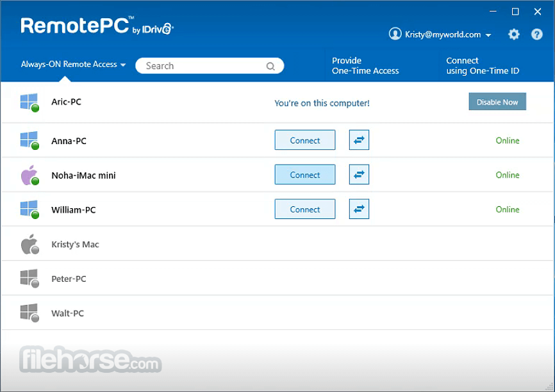Maximize the RemotePC window
The height and width of the screenshot is (392, 555).
tap(515, 12)
